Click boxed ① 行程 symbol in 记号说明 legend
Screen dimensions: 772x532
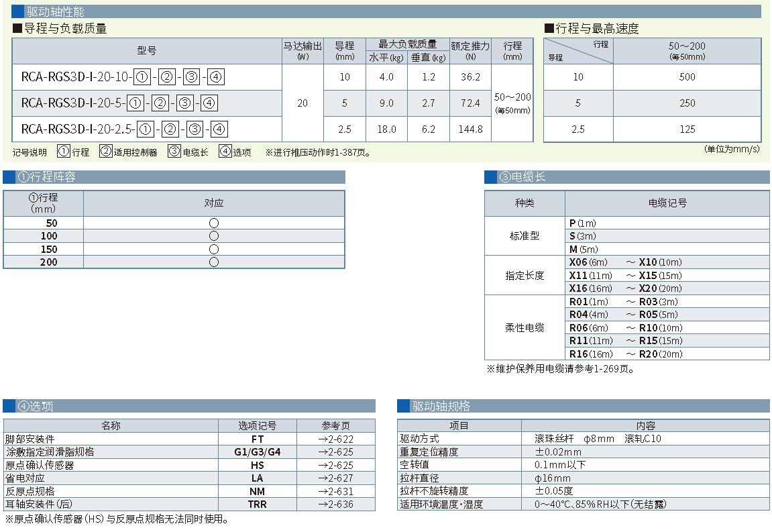[63, 152]
